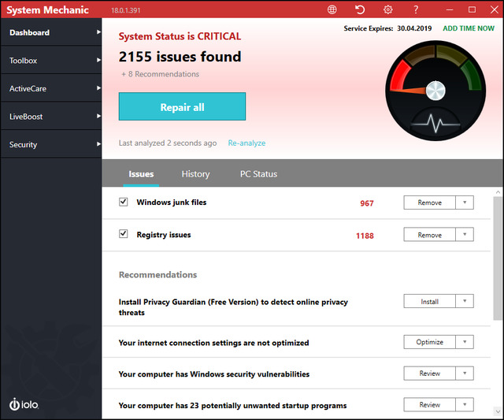This screenshot has height=420, width=504.
Task: Click the globe language icon in title bar
Action: point(332,9)
